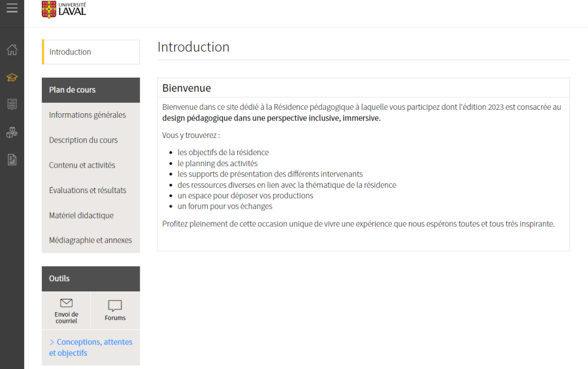View Évaluations et résultats
The image size is (588, 369).
click(x=87, y=190)
